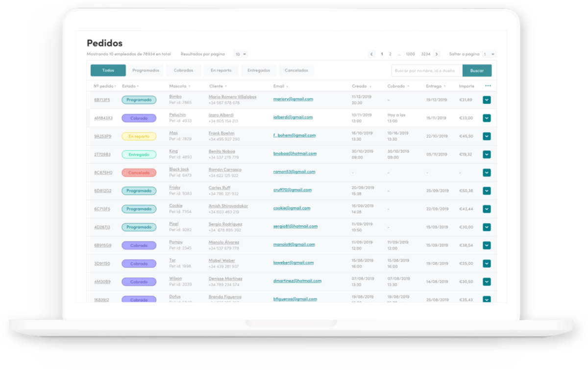
Task: Open the actions chevron for the Cancelado order
Action: pyautogui.click(x=487, y=173)
